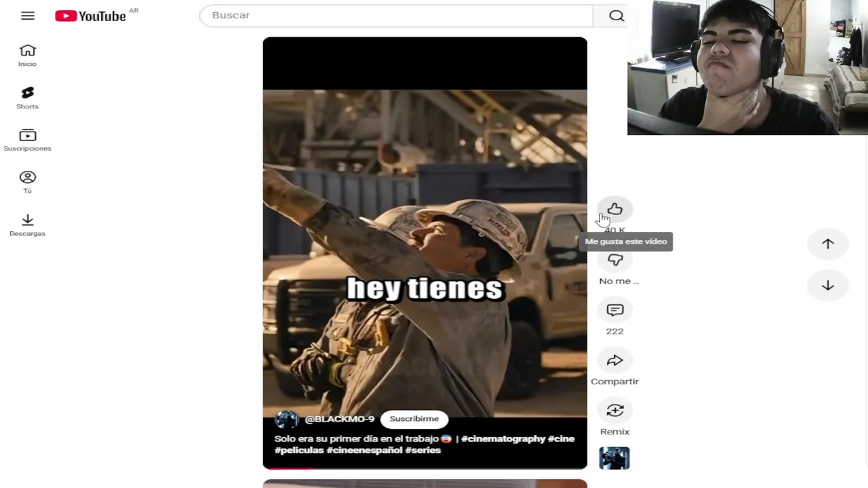Click the #cineenespañol hashtag
868x488 pixels.
coord(364,450)
